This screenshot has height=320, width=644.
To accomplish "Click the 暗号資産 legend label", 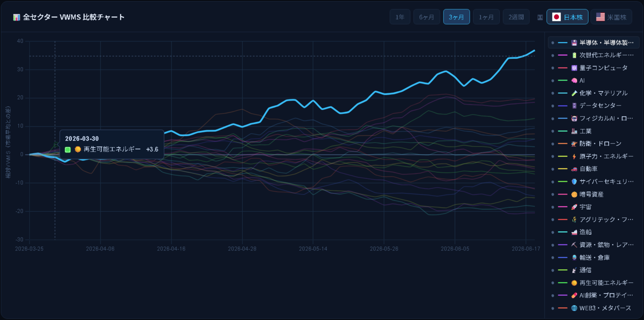I will pyautogui.click(x=591, y=194).
